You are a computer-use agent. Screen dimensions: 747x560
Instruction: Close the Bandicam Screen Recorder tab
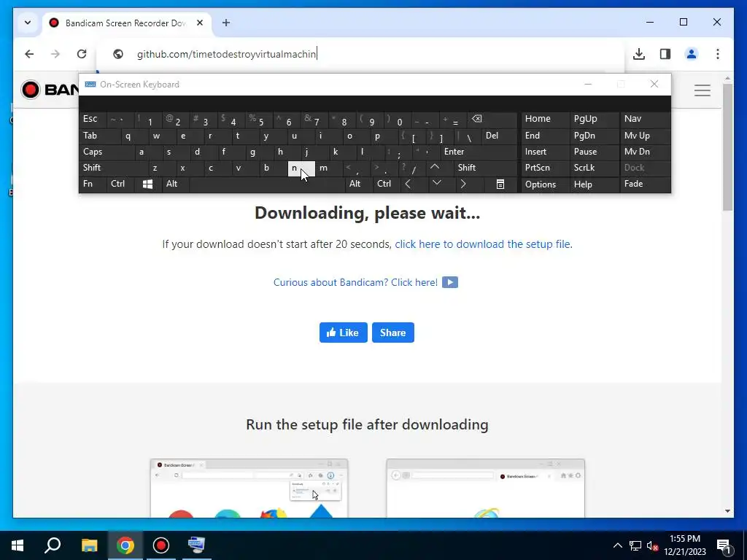click(200, 23)
